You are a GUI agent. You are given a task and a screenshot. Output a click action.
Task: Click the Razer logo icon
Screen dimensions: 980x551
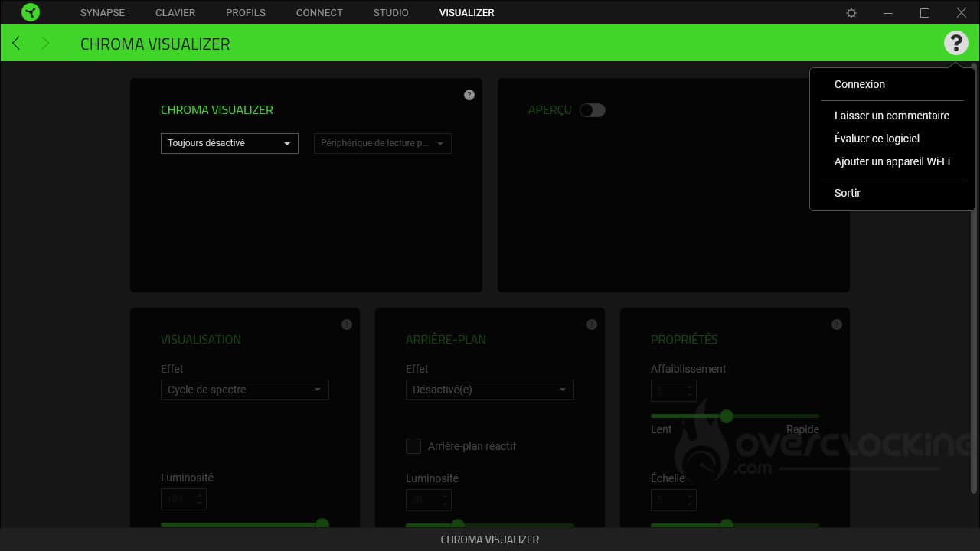coord(31,12)
